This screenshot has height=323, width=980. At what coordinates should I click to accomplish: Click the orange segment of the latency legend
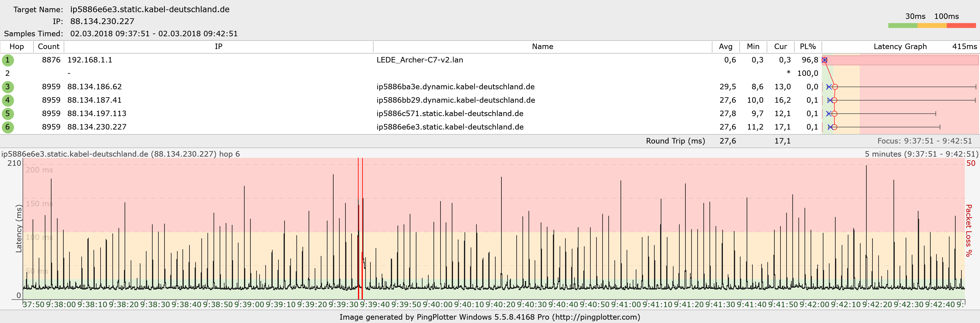coord(932,26)
